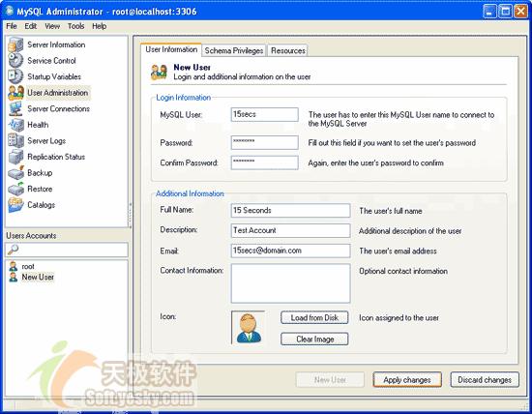
Task: Open the Tools menu
Action: click(x=75, y=26)
